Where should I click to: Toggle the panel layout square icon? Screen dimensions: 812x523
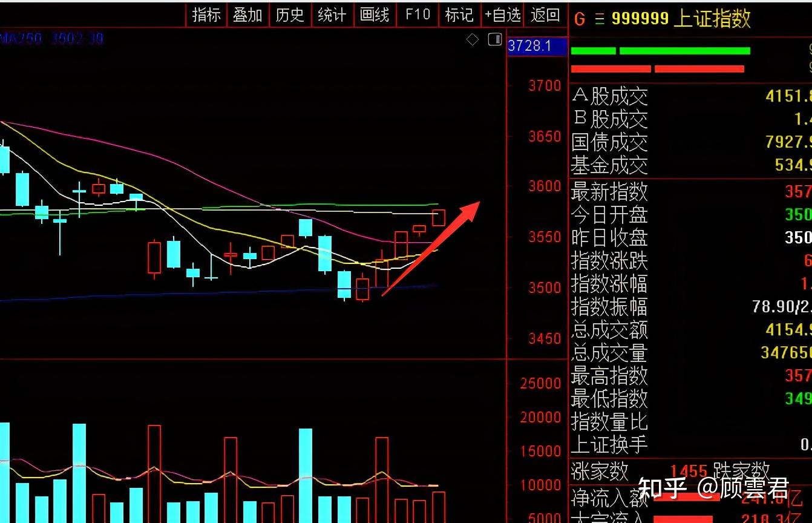(495, 39)
